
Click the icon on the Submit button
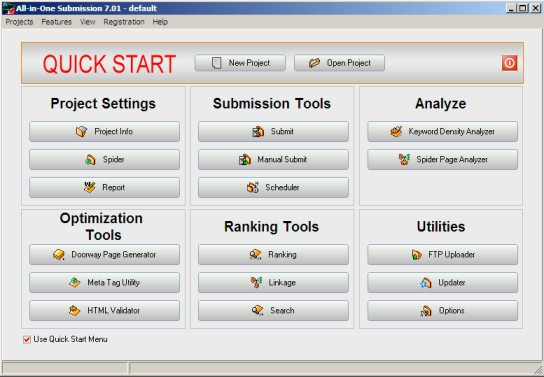click(x=258, y=131)
